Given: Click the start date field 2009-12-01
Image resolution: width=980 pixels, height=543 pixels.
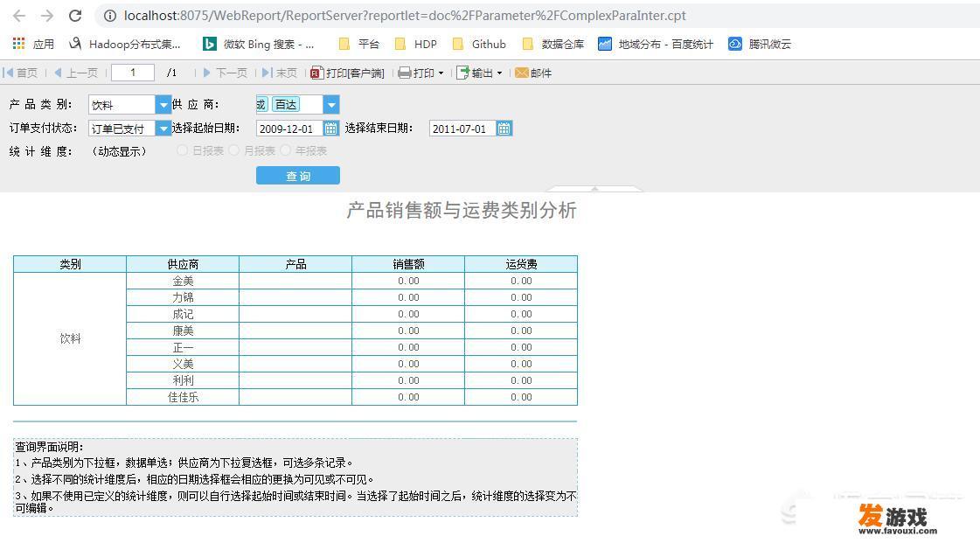Looking at the screenshot, I should coord(289,129).
